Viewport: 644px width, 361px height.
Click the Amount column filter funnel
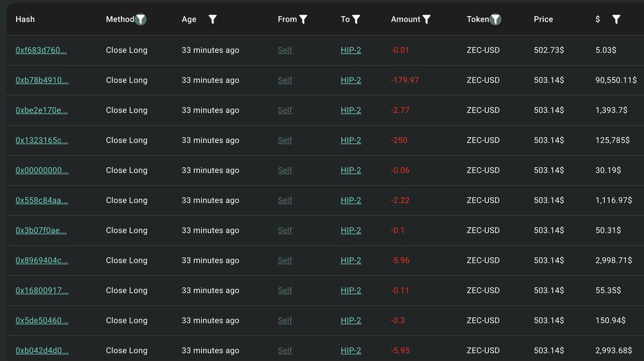pyautogui.click(x=427, y=19)
